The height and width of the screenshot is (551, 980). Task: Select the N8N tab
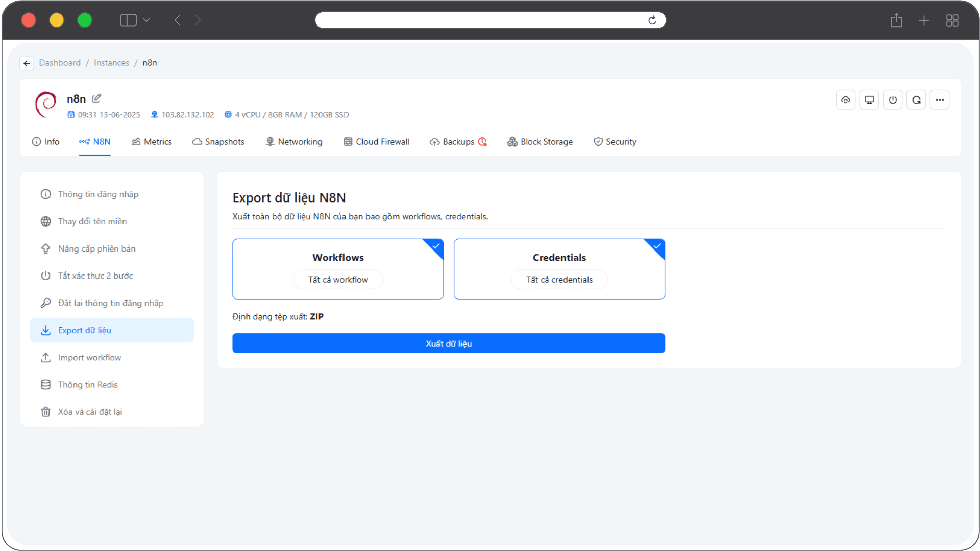click(94, 142)
